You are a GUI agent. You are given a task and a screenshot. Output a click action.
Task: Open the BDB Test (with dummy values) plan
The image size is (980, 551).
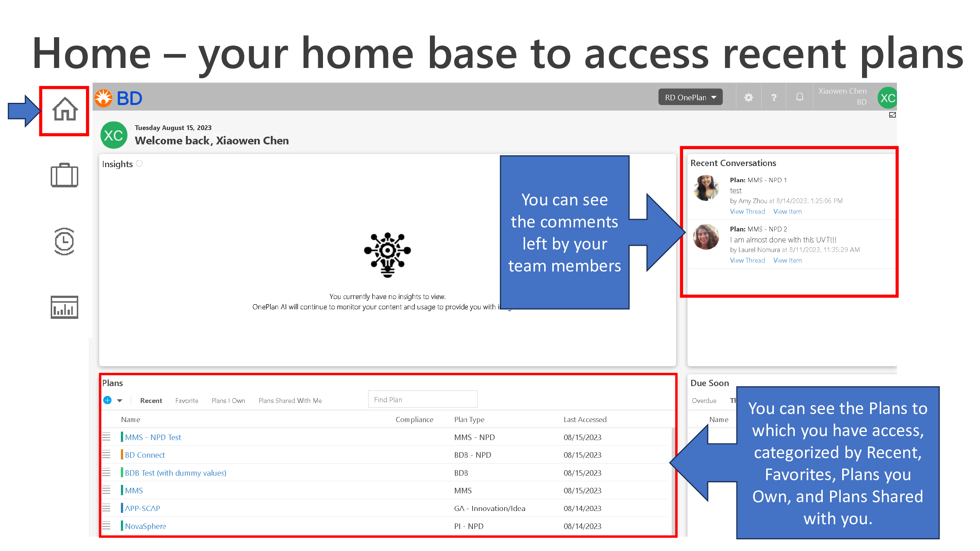[x=175, y=473]
